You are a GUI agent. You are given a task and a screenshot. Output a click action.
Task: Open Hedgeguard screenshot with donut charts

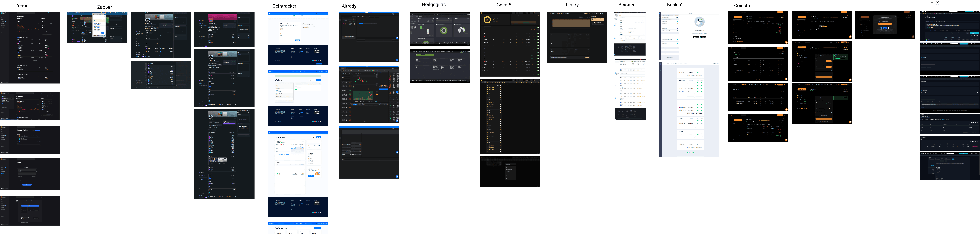[x=440, y=29]
